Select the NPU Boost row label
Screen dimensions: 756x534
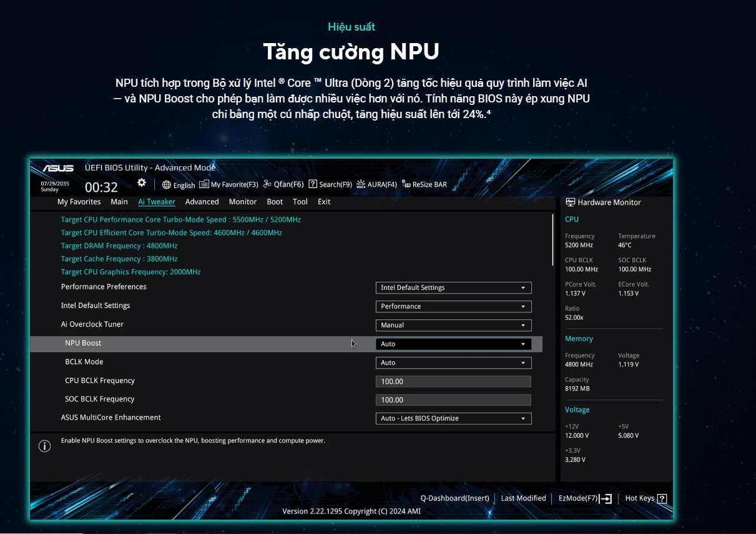(83, 343)
